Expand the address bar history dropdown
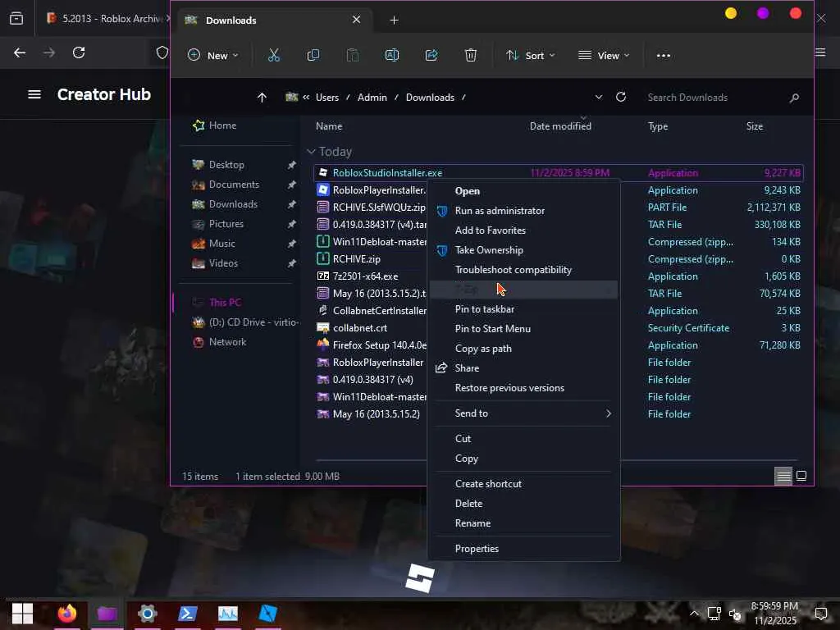 598,98
